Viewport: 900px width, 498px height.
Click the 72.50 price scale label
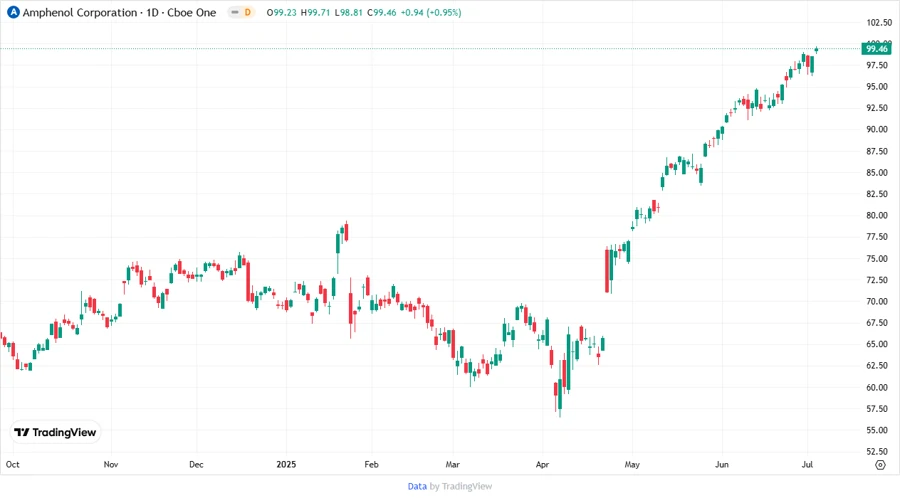877,280
